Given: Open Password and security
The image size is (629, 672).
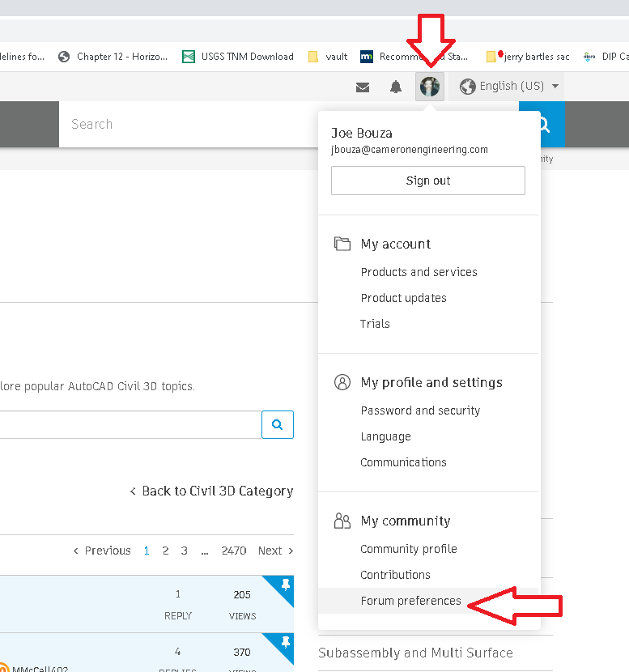Looking at the screenshot, I should click(x=420, y=410).
